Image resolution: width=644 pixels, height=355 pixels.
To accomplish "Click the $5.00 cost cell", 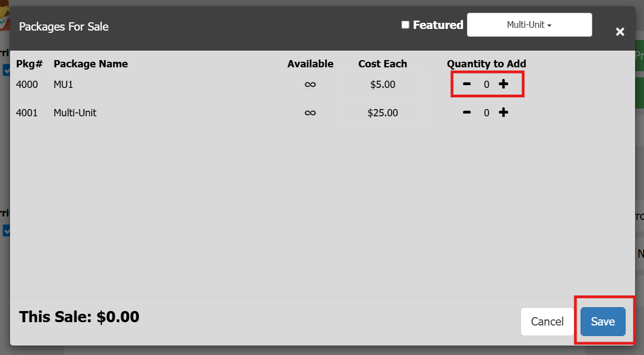I will 382,85.
